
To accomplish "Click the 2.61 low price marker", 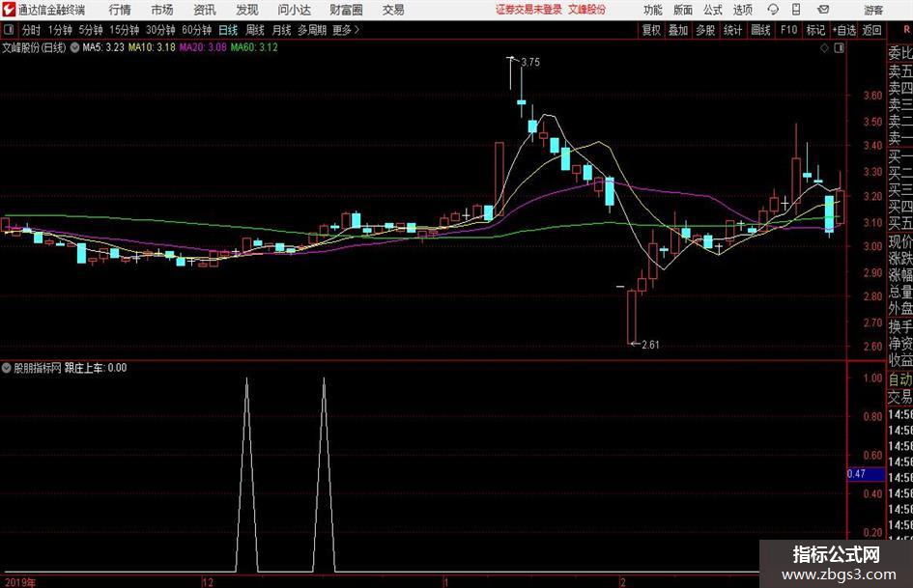I will (x=650, y=345).
